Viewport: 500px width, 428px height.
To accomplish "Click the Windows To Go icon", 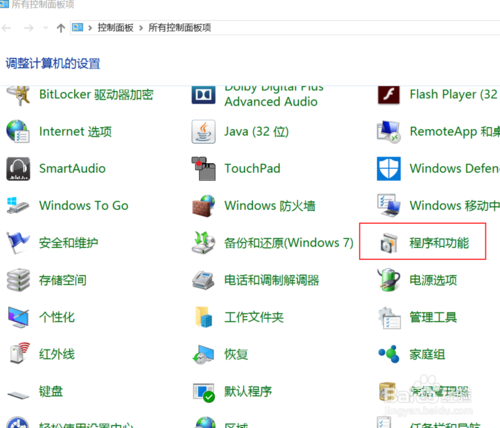I will [x=18, y=205].
